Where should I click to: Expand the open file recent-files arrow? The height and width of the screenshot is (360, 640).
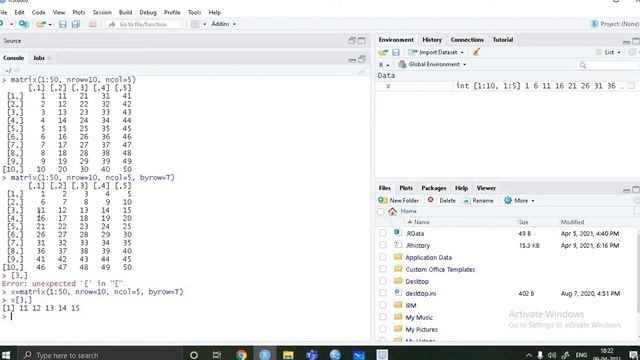pos(50,24)
